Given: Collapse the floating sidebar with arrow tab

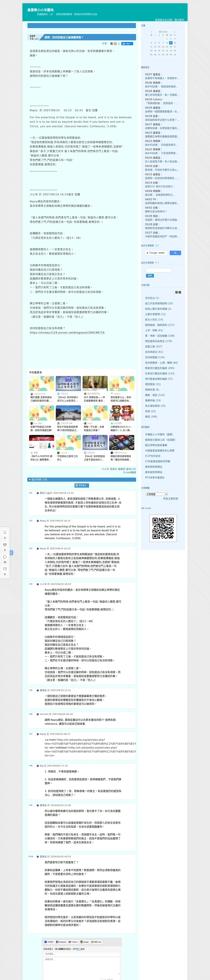Looking at the screenshot, I should click(11, 552).
